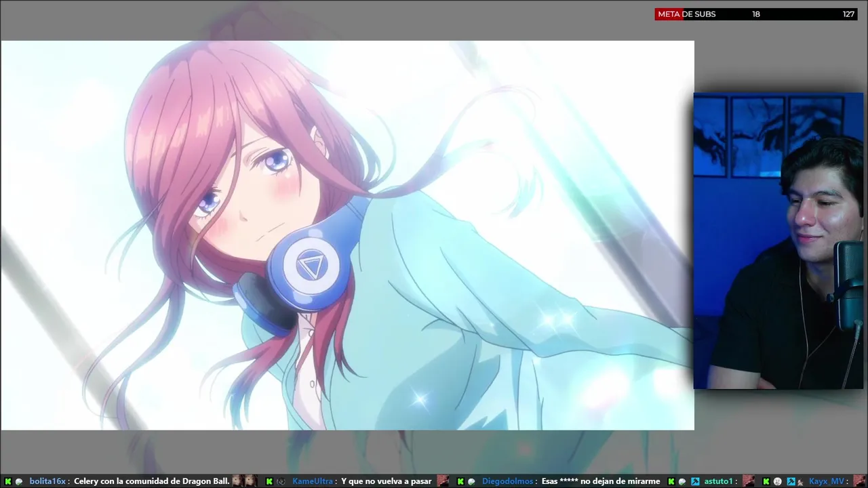Click the blue subscriber badge before astuto1
Screen dimensions: 868x488
[695, 481]
